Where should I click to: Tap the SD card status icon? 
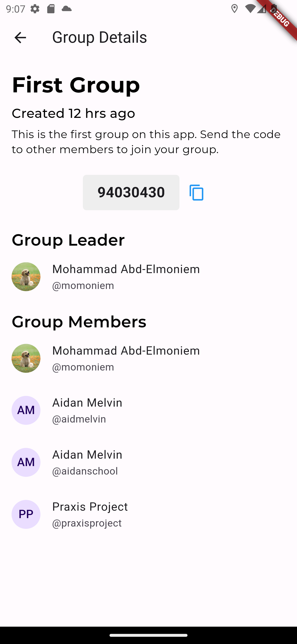click(51, 9)
